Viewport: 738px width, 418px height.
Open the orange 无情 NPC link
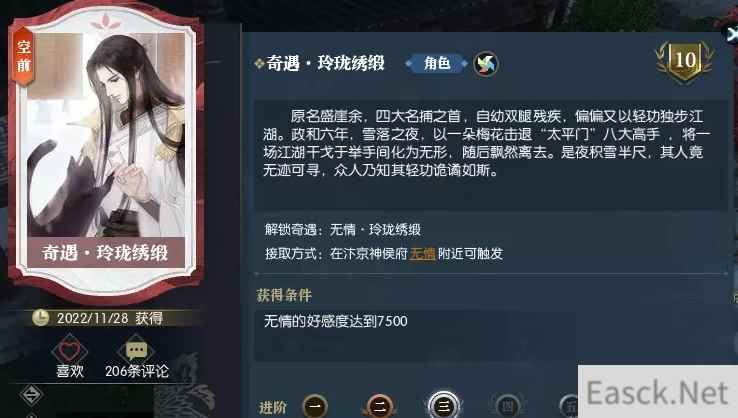(422, 254)
